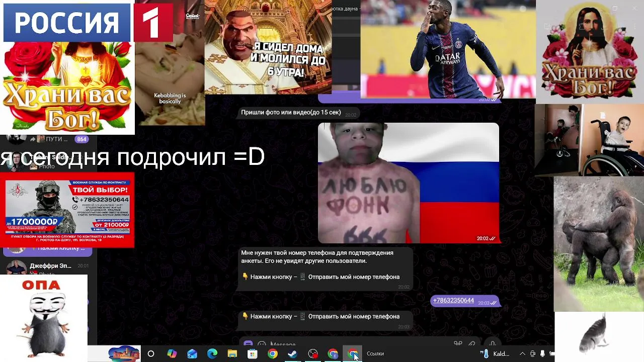Select the highlighted active Chrome taskbar icon
Image resolution: width=644 pixels, height=362 pixels.
point(353,354)
